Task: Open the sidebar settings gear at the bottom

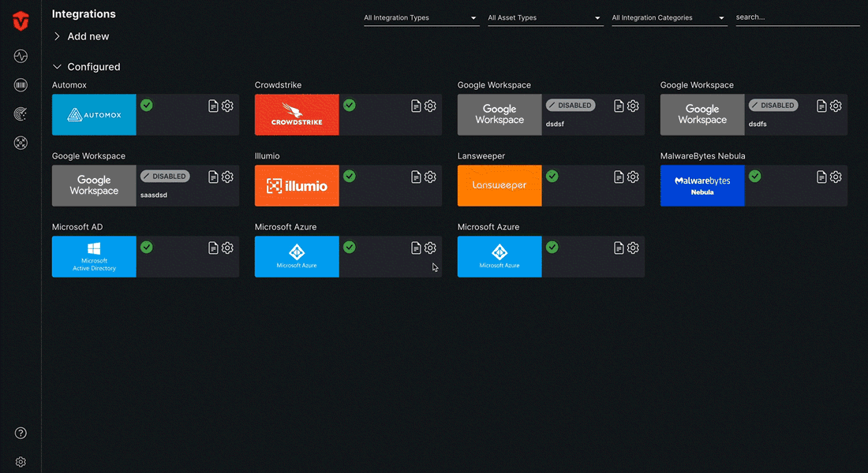Action: point(21,462)
